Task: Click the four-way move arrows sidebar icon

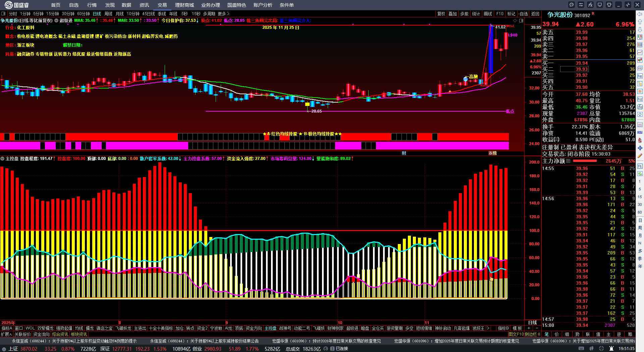Action: (640, 148)
